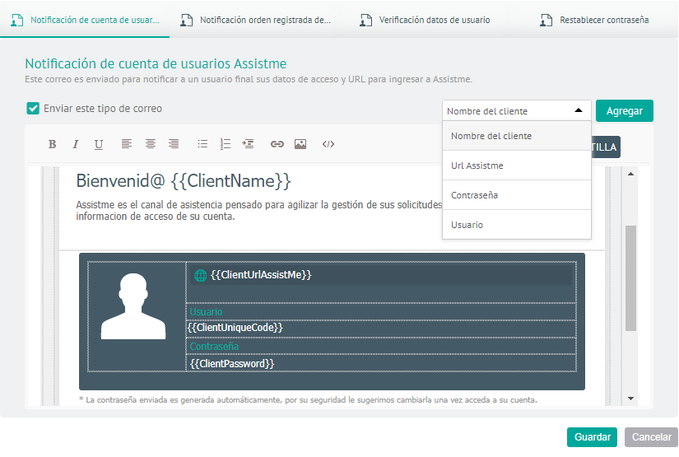
Task: Click editor scrollbar down arrow
Action: pos(631,399)
